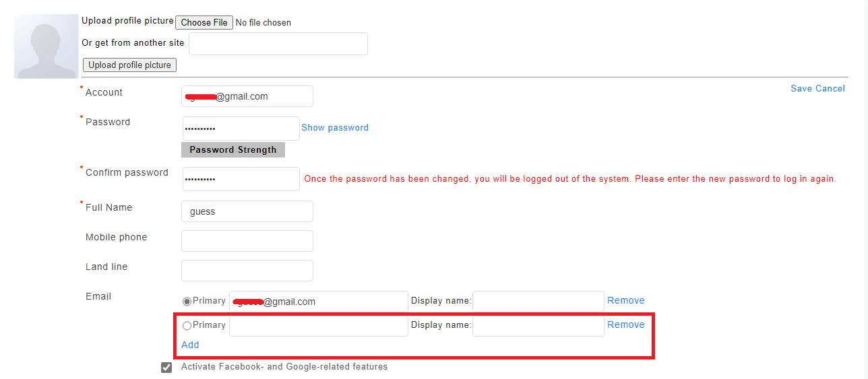Click the profile picture placeholder avatar

tap(46, 46)
